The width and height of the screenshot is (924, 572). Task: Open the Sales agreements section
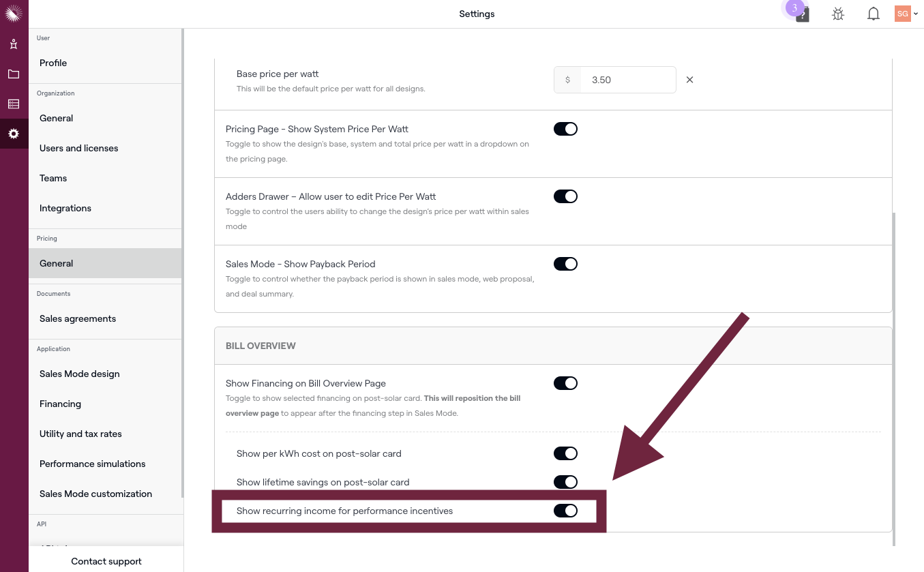coord(78,318)
